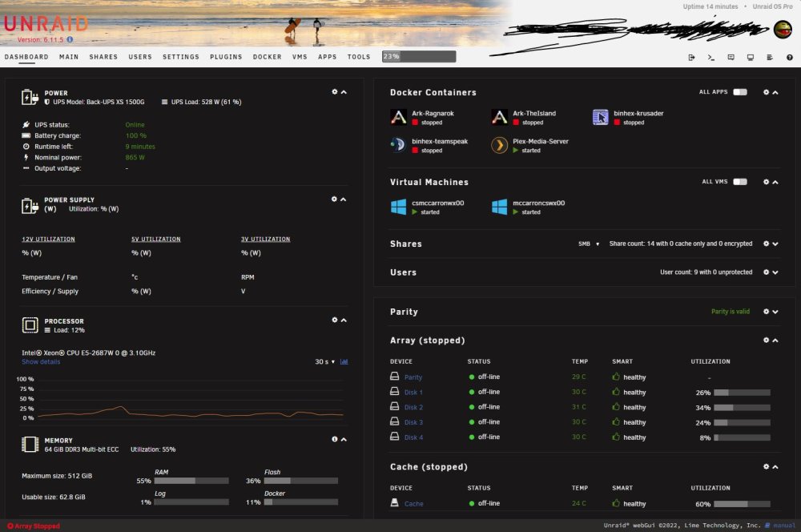The width and height of the screenshot is (801, 532).
Task: Open the Ark-Ragnarok container icon
Action: click(x=398, y=117)
